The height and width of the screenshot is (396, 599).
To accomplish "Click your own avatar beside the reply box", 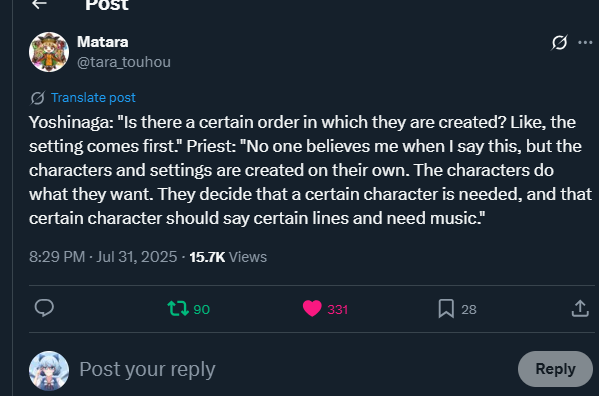I will coord(49,371).
